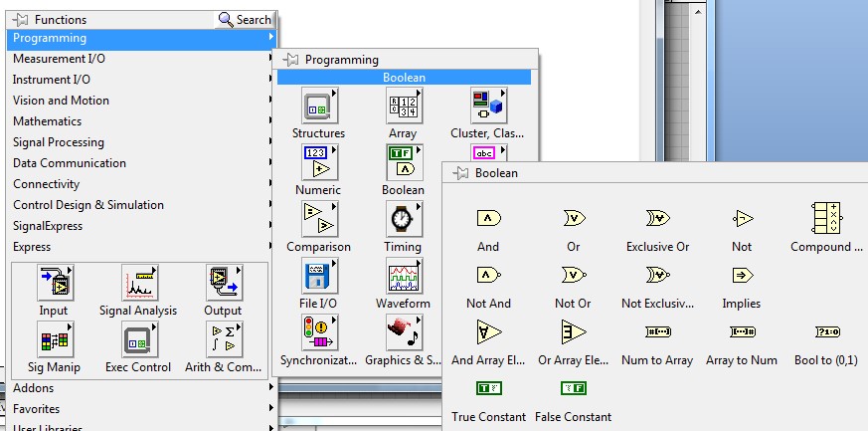
Task: Open the Synchronization subpalette
Action: coord(319,332)
